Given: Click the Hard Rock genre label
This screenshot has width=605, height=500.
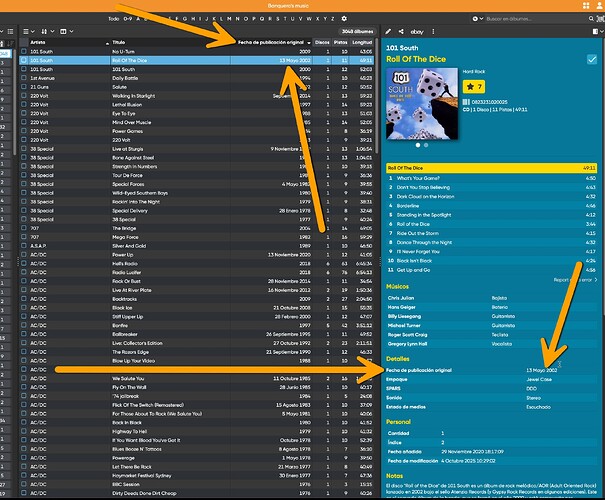Looking at the screenshot, I should pyautogui.click(x=474, y=72).
